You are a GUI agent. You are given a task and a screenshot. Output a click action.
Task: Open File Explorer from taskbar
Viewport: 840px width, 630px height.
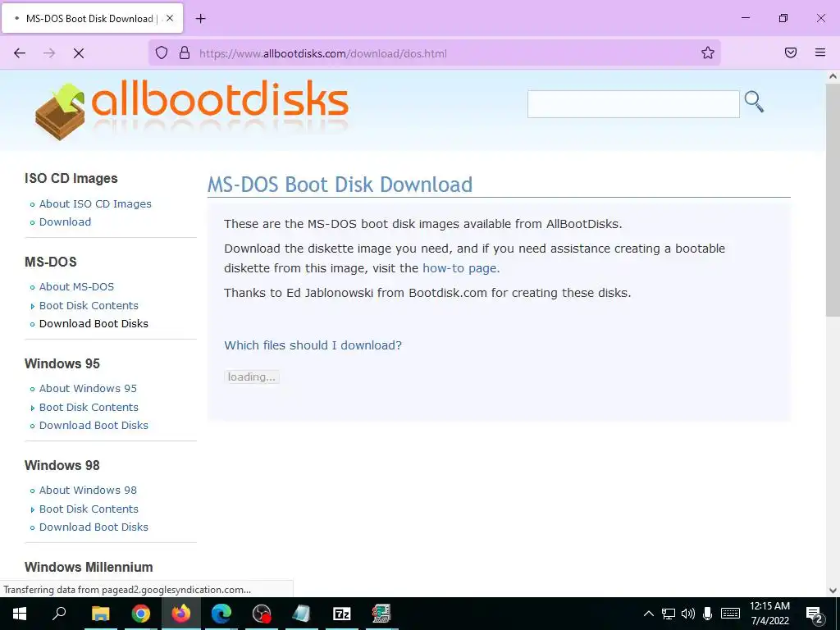pos(100,614)
